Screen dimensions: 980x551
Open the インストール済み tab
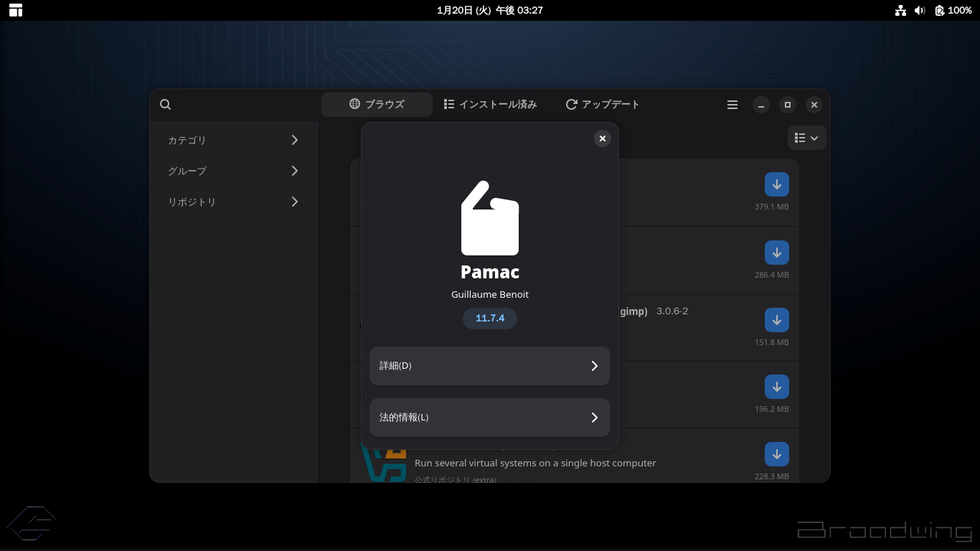tap(491, 105)
